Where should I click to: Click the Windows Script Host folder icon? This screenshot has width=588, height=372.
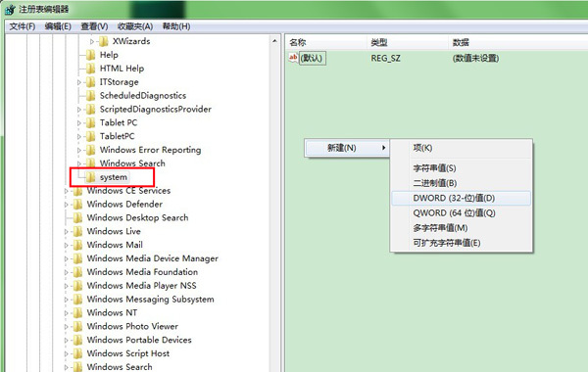[77, 353]
